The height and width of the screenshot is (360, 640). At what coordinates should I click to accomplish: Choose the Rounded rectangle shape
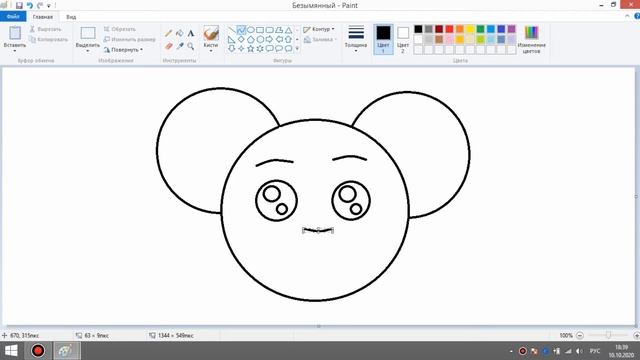269,30
